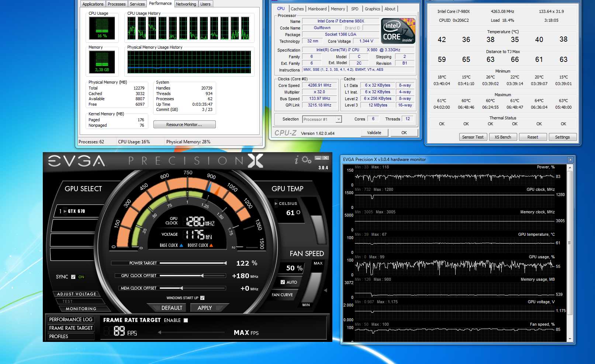This screenshot has height=364, width=595.
Task: Click Physical Memory Usage History graph
Action: (x=189, y=62)
